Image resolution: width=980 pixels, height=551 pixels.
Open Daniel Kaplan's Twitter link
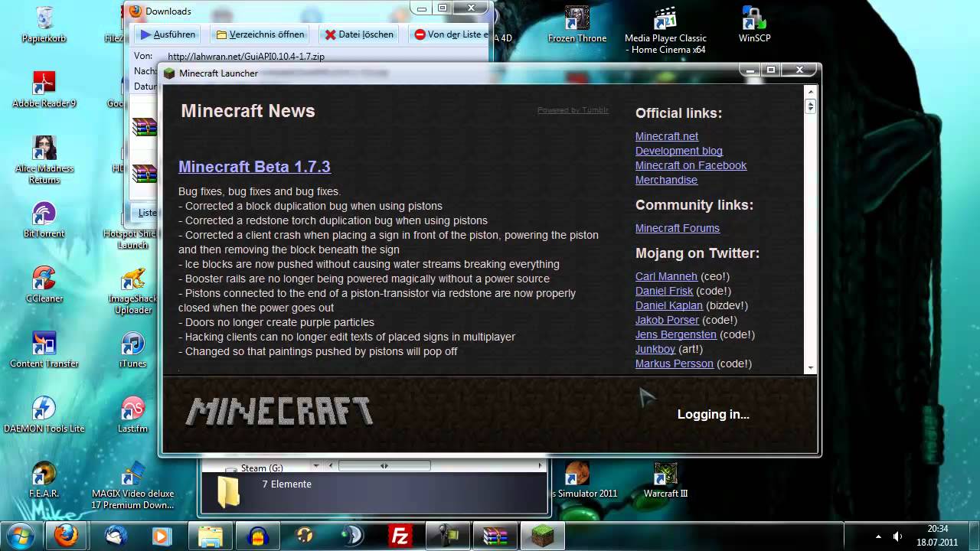tap(669, 305)
